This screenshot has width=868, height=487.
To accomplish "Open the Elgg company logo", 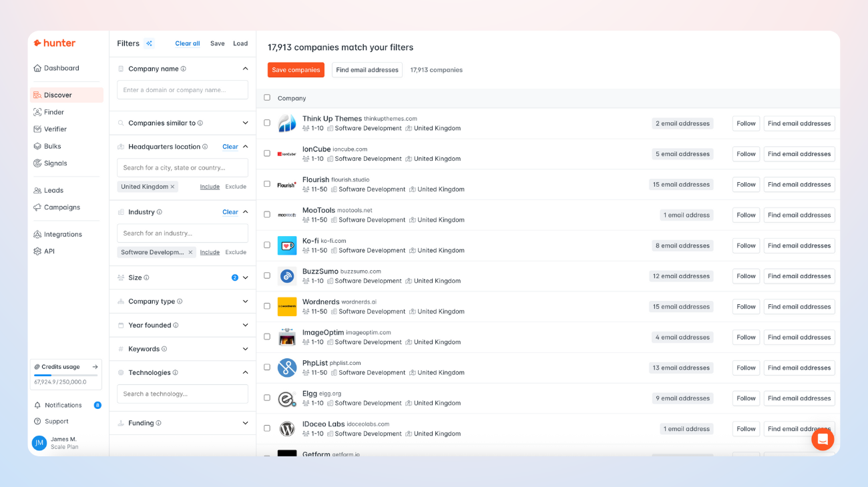I will (287, 398).
